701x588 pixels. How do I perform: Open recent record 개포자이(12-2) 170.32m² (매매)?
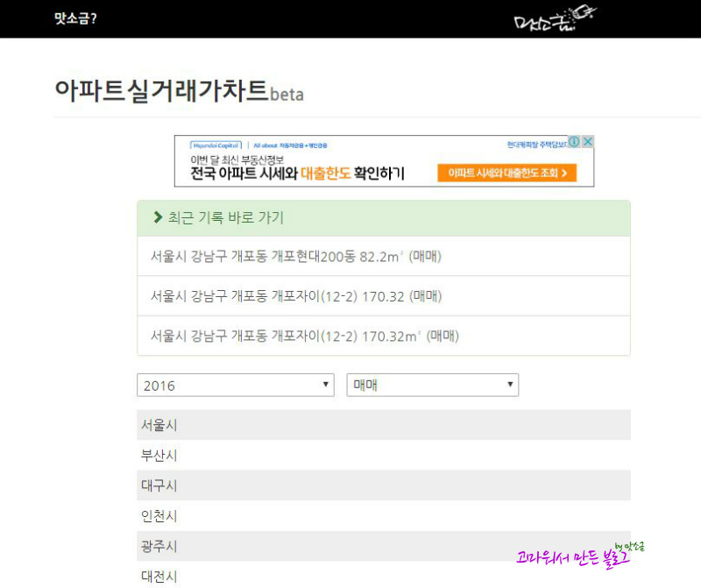[384, 336]
